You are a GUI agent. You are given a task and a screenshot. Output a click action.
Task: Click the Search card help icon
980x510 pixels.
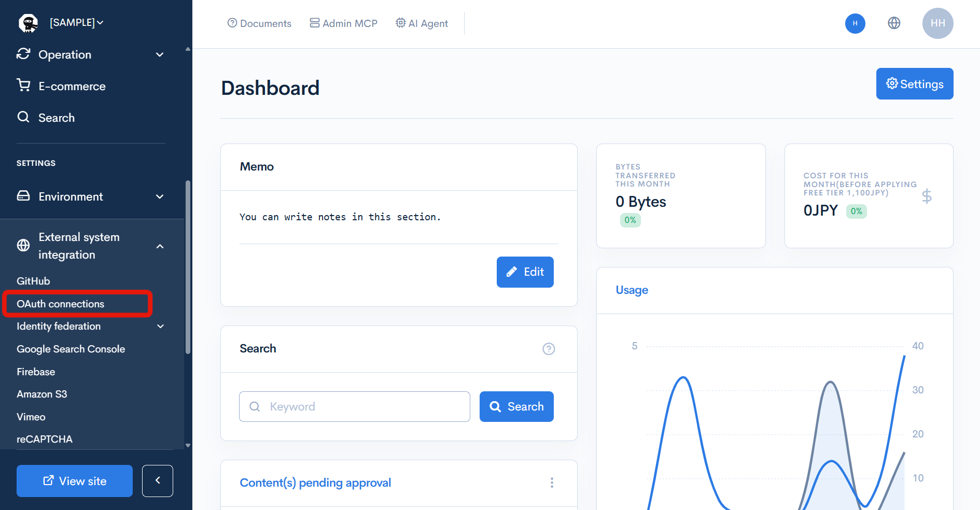tap(549, 349)
